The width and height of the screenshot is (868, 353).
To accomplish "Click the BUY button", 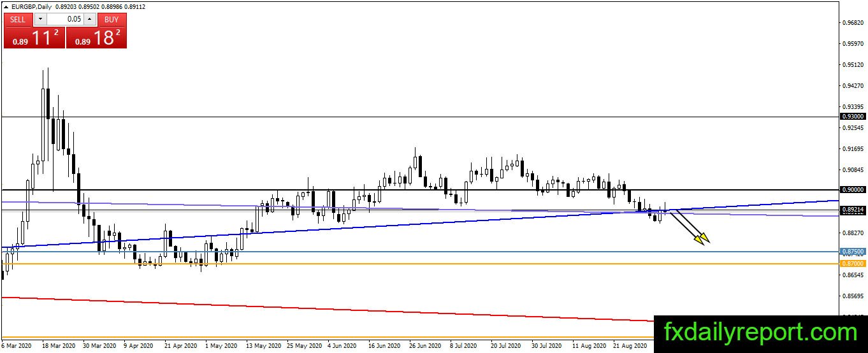I will pyautogui.click(x=112, y=20).
